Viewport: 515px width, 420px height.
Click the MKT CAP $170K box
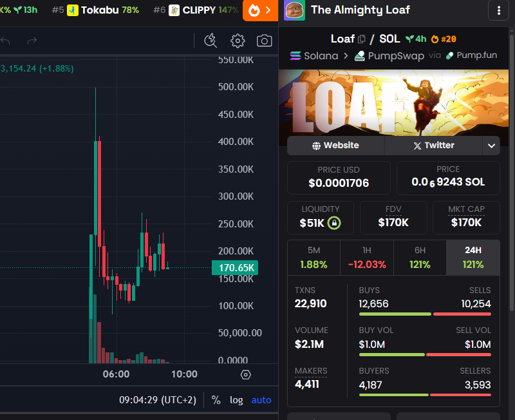tap(466, 218)
